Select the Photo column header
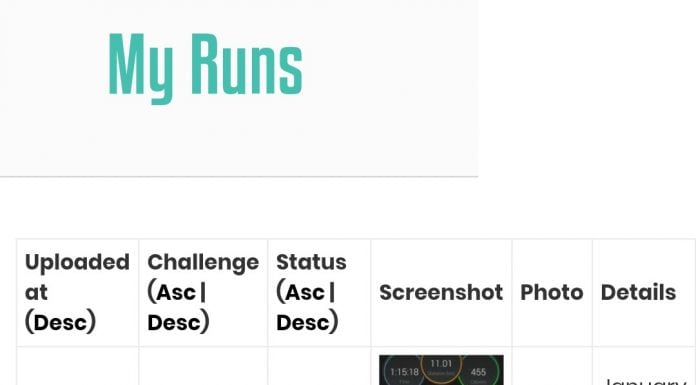This screenshot has width=696, height=385. (x=552, y=293)
